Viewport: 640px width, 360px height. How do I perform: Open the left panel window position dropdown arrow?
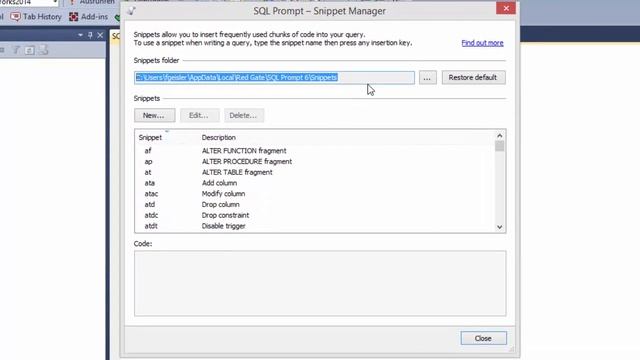coord(80,35)
